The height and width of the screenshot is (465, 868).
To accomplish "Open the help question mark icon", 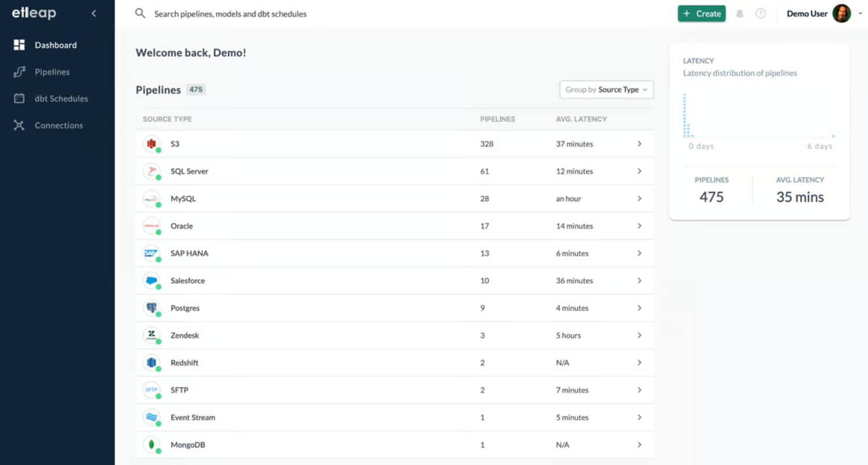I will (x=760, y=13).
